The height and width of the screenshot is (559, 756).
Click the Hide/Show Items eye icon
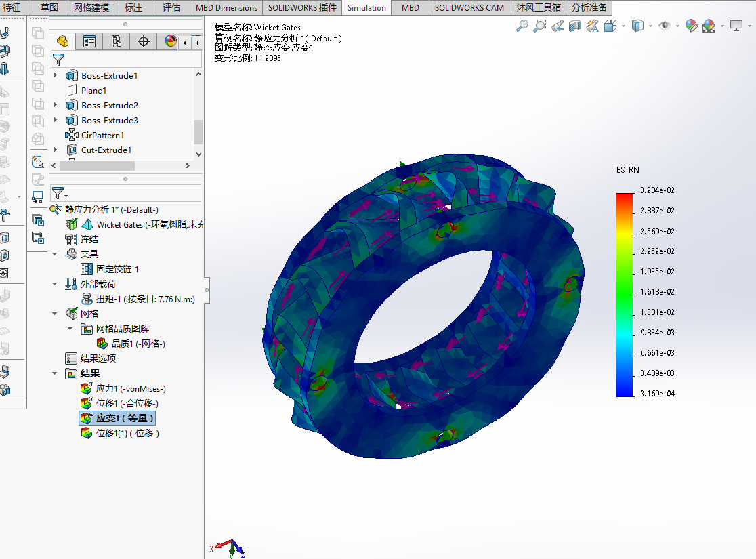[x=665, y=26]
